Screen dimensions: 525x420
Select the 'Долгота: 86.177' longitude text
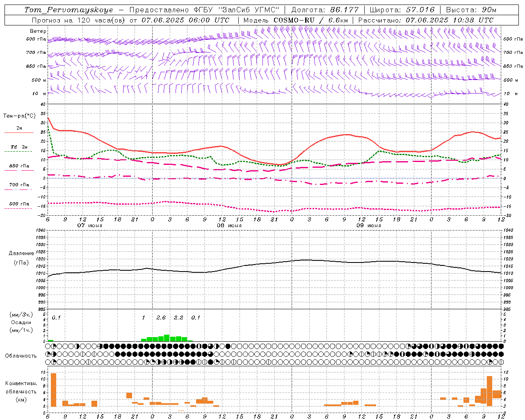[325, 10]
